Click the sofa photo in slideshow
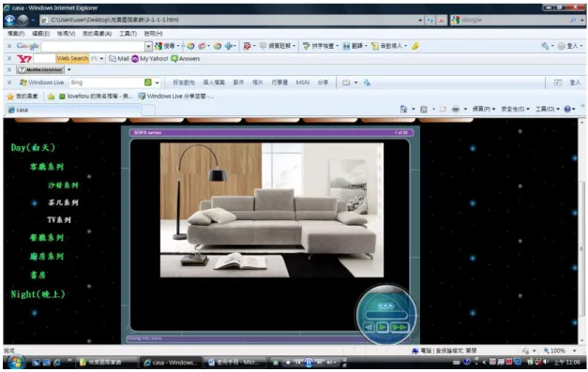This screenshot has width=588, height=372. 272,210
